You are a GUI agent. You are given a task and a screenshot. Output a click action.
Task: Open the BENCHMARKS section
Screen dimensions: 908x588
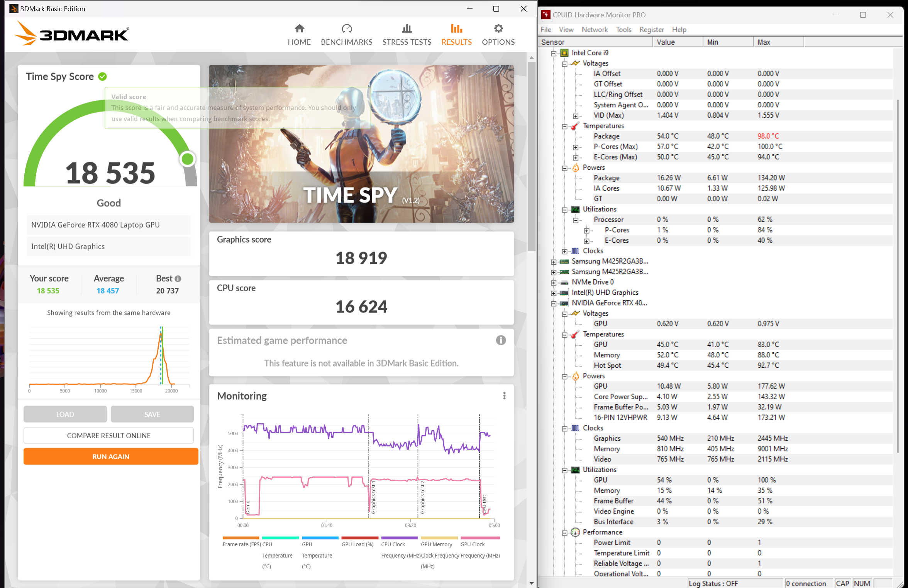(347, 35)
